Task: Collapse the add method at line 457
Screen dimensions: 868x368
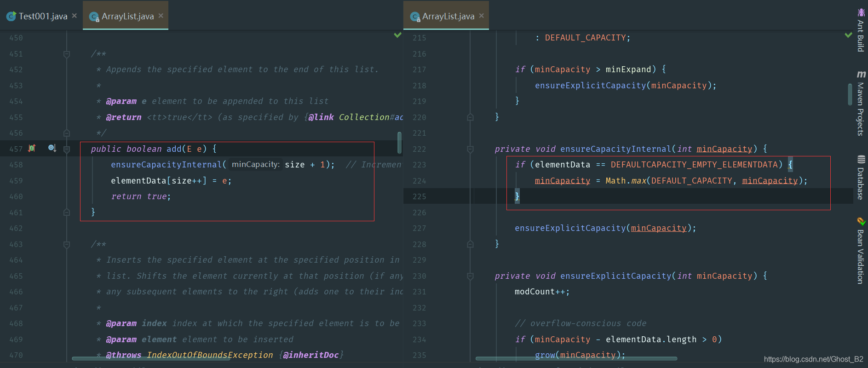Action: tap(67, 149)
